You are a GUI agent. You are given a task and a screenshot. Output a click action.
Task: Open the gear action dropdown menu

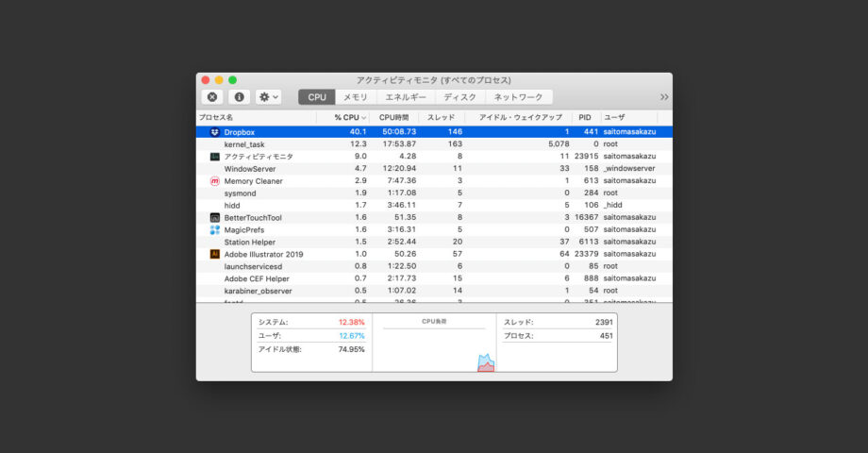(268, 97)
